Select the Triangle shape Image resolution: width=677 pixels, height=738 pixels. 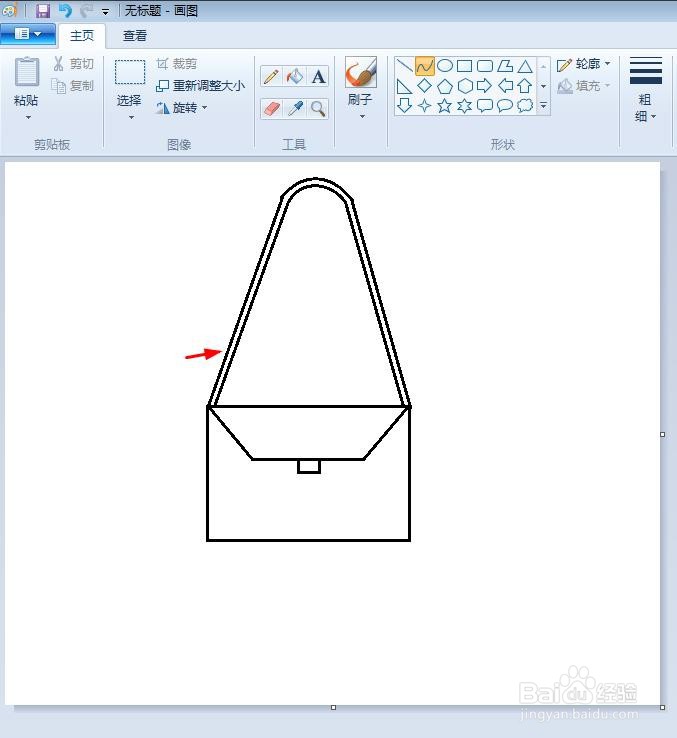point(525,66)
